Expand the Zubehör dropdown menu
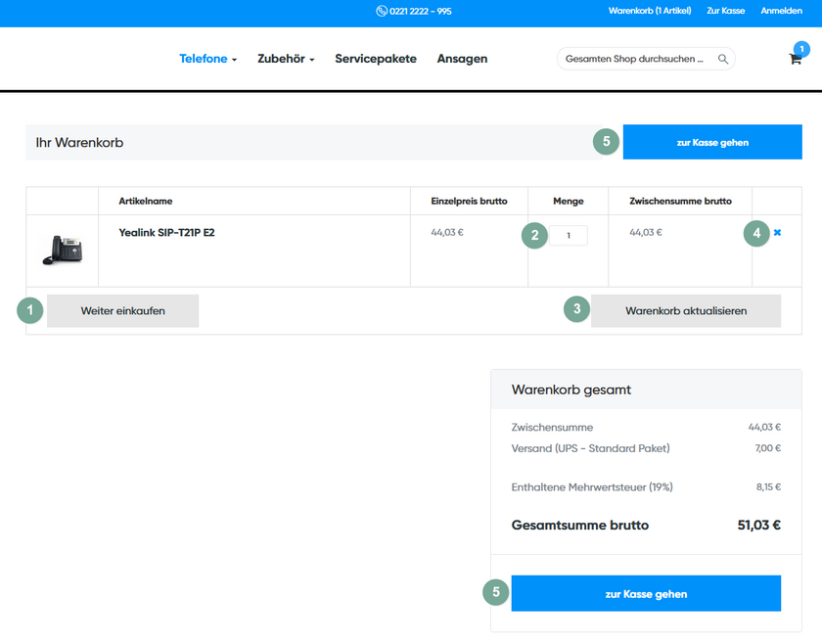This screenshot has height=644, width=822. click(286, 59)
